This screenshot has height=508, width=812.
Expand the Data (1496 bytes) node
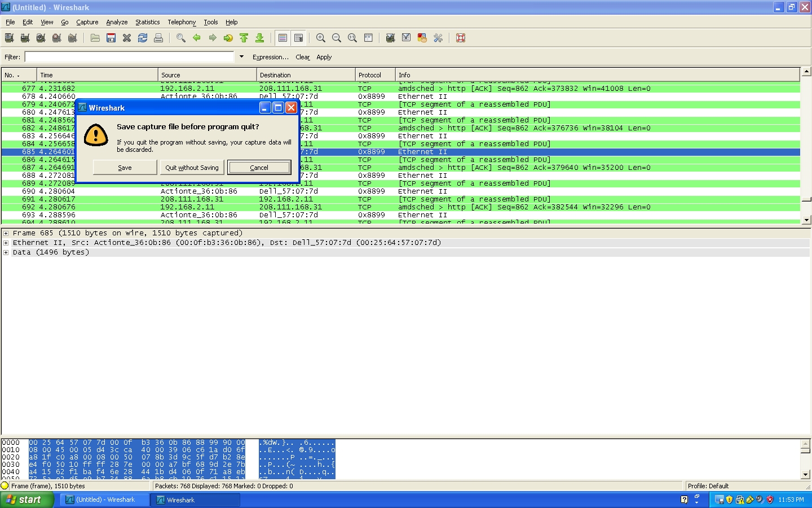coord(6,252)
